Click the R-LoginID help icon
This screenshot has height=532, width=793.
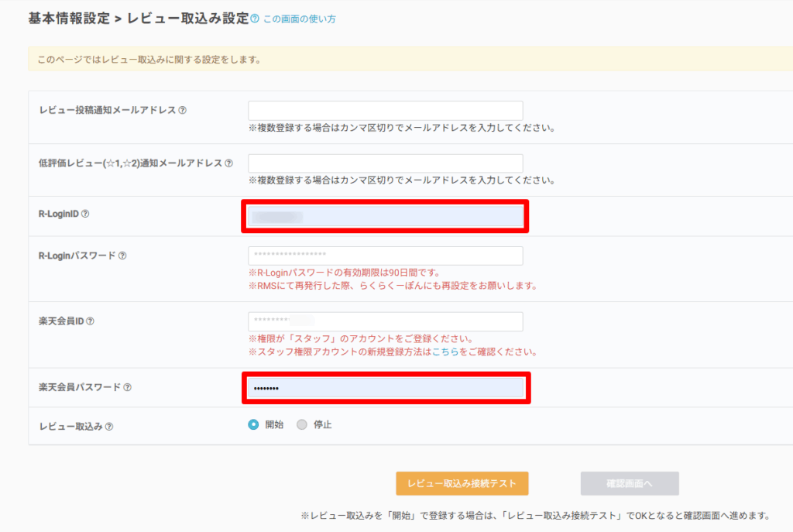(x=85, y=215)
